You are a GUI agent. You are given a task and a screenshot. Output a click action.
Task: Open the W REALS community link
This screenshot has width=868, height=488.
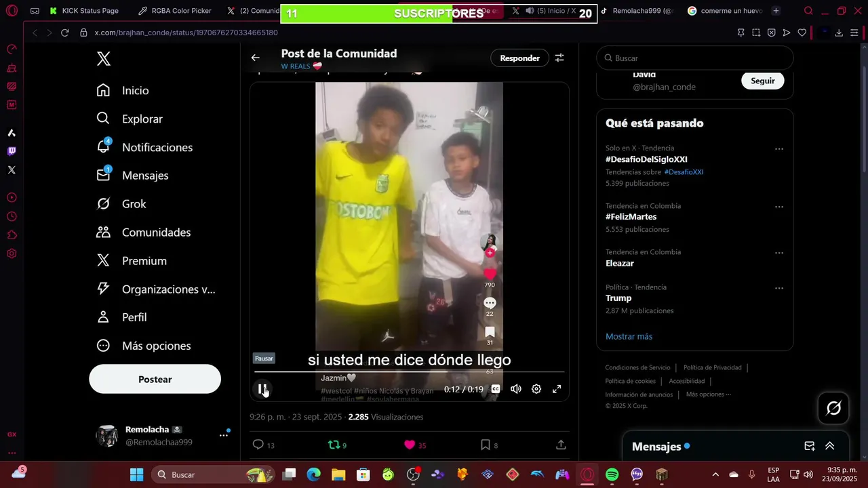301,66
